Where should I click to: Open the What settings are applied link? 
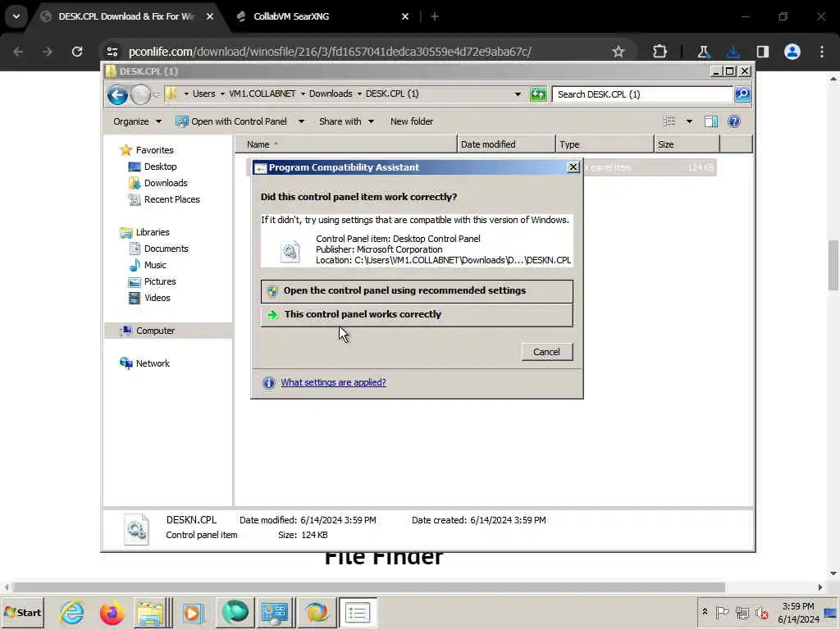click(x=333, y=382)
